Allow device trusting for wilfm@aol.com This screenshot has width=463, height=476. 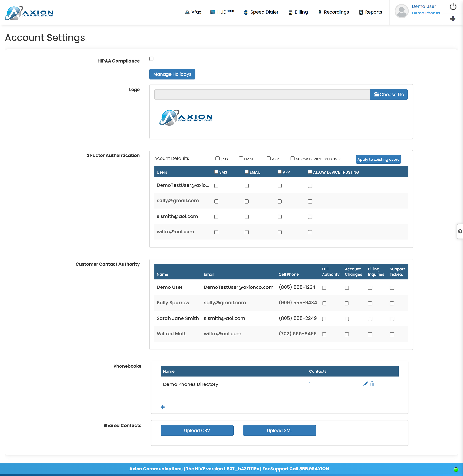pyautogui.click(x=310, y=232)
